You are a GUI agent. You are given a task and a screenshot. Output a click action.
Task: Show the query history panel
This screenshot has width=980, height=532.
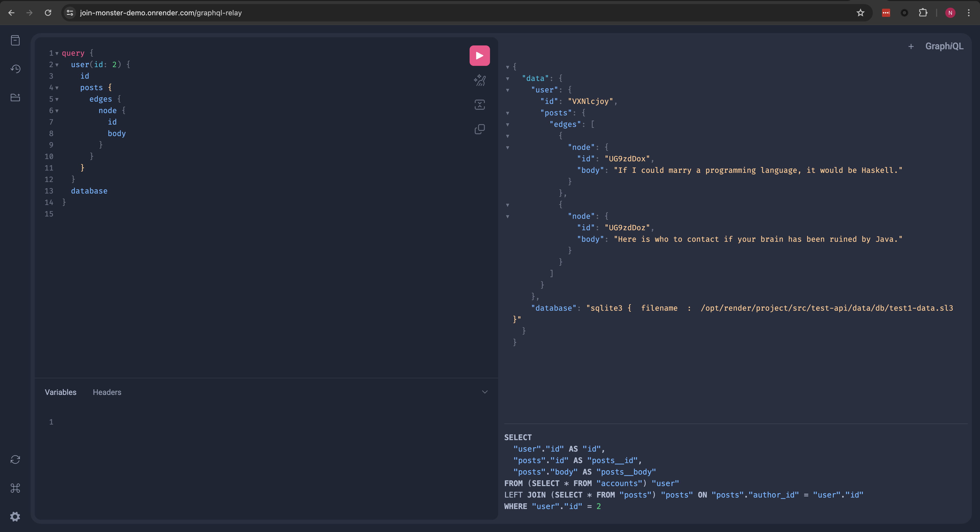(15, 69)
